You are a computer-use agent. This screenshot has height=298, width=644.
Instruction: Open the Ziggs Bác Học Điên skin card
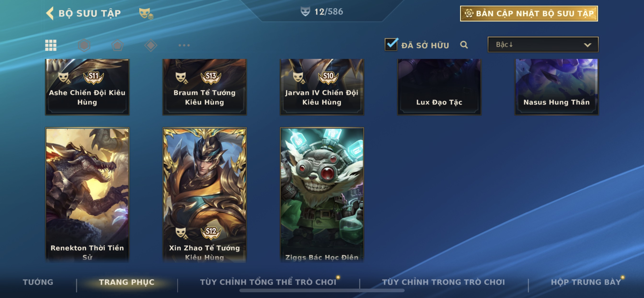tap(322, 195)
